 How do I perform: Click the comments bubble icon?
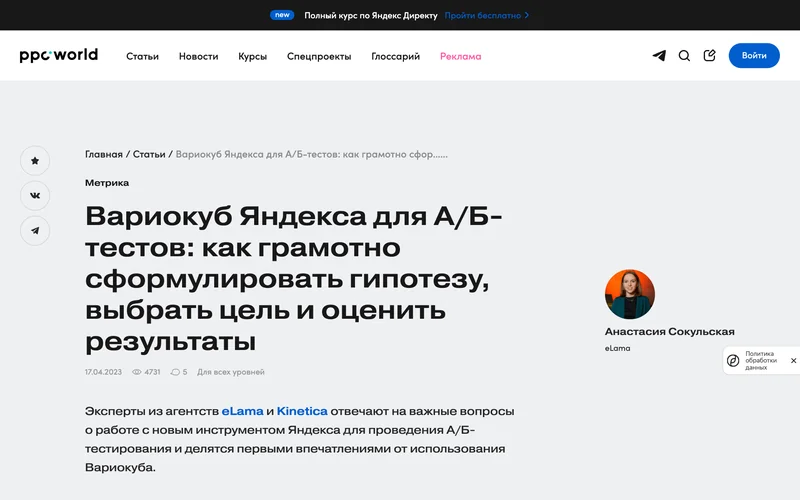(x=175, y=372)
